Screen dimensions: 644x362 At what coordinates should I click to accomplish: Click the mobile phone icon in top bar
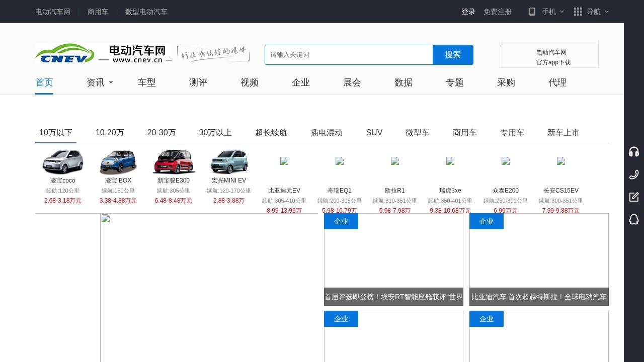point(532,11)
